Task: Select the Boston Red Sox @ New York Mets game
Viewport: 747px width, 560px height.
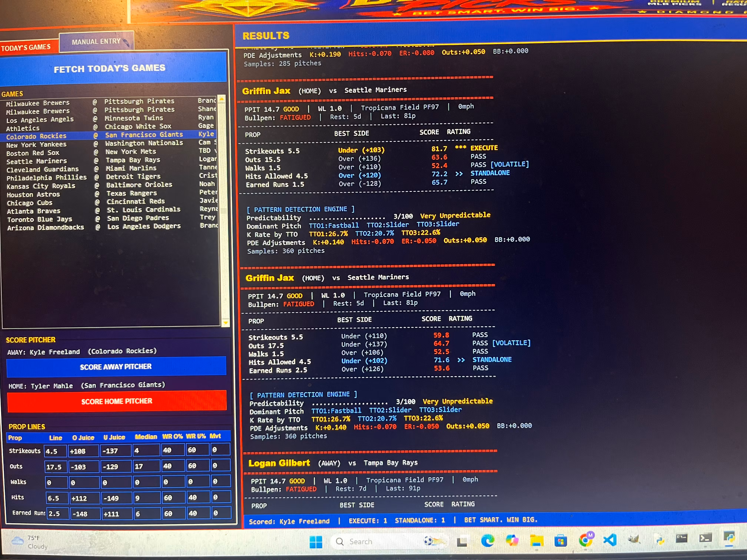Action: [x=109, y=152]
